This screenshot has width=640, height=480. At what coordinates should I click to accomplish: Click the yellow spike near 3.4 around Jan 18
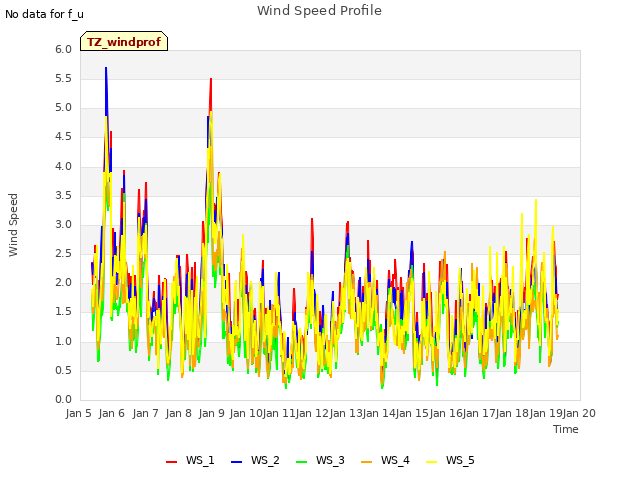pos(536,202)
